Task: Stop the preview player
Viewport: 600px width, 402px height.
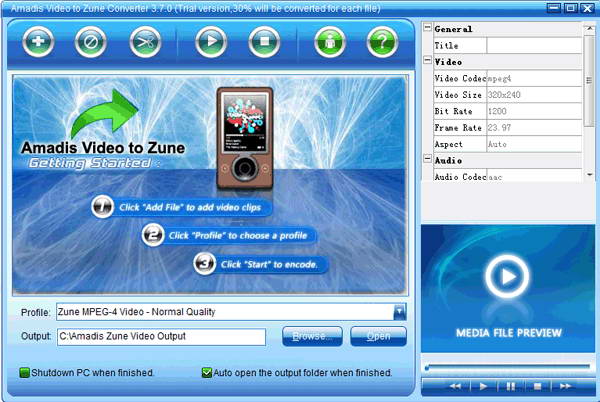Action: [x=538, y=386]
